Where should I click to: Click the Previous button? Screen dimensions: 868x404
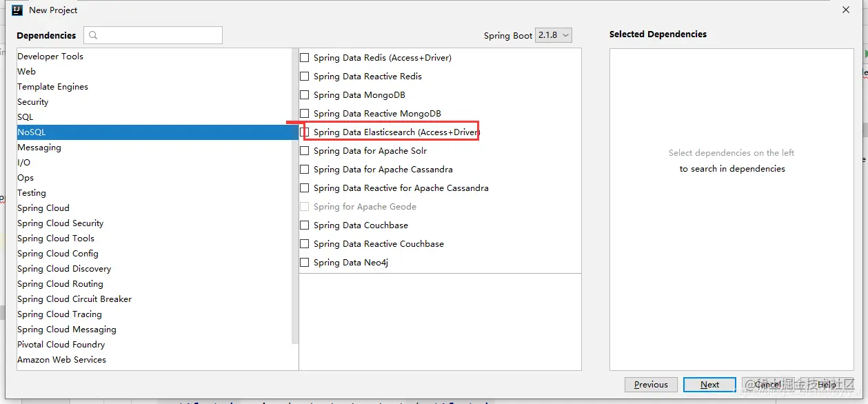coord(651,385)
